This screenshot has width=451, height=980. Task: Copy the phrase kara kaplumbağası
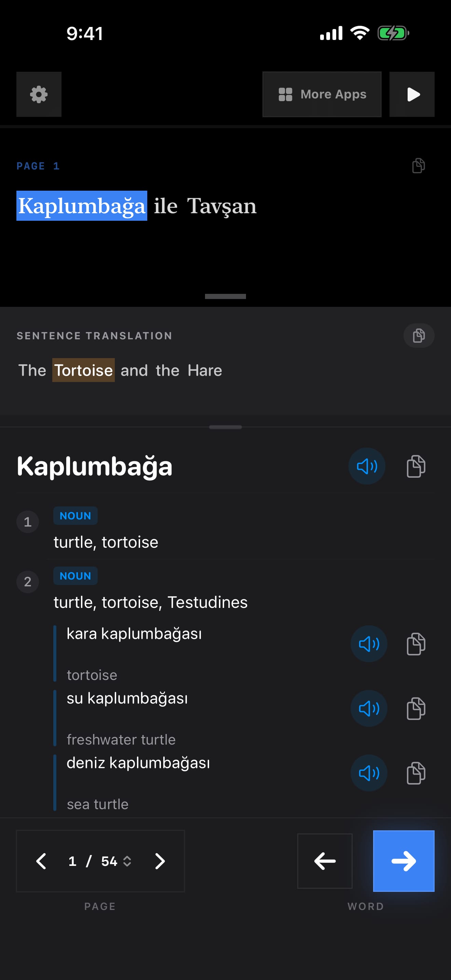coord(415,643)
